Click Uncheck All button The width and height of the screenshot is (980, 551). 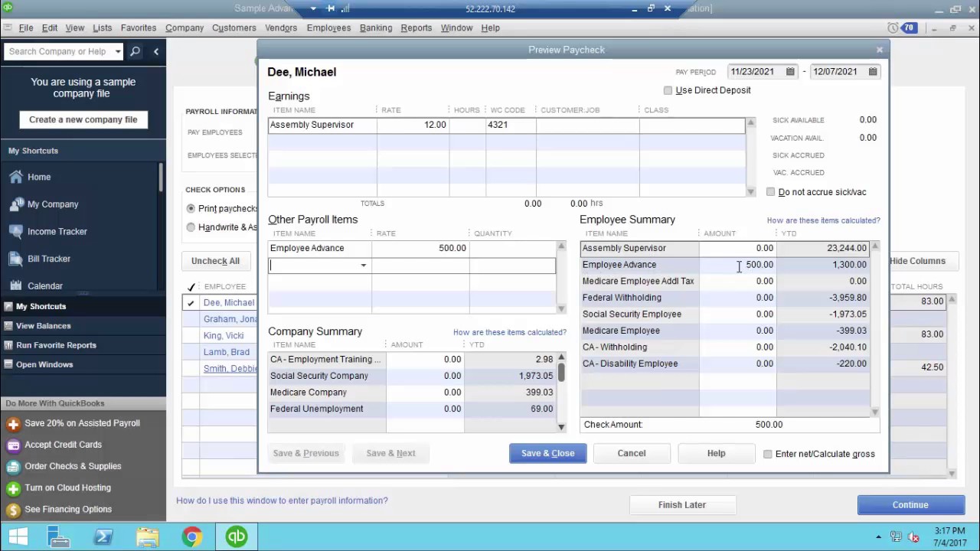pyautogui.click(x=215, y=261)
